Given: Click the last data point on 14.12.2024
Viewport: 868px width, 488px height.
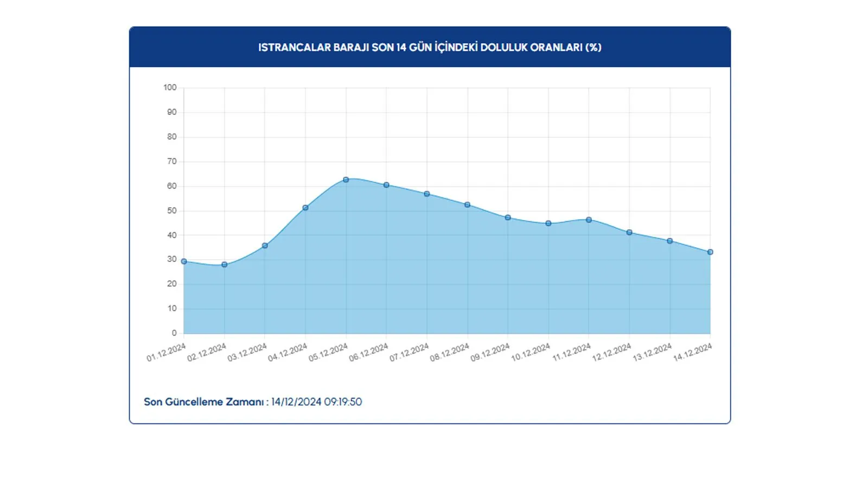Looking at the screenshot, I should pos(710,252).
